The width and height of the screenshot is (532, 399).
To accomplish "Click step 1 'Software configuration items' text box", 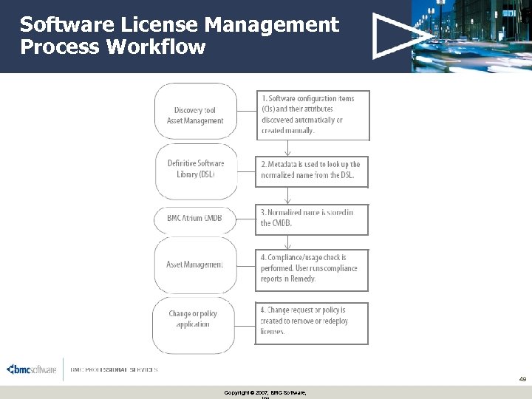I will pos(313,115).
